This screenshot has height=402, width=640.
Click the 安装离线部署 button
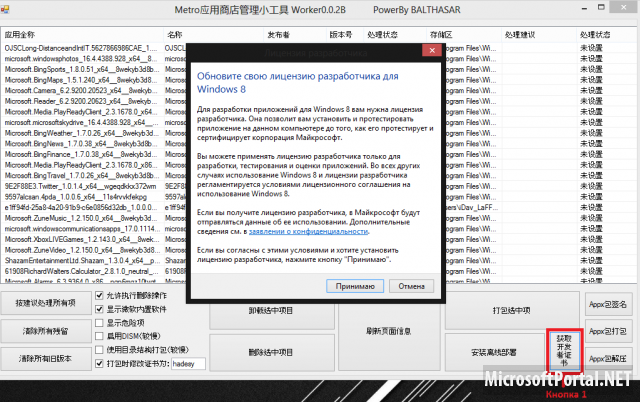pos(494,353)
